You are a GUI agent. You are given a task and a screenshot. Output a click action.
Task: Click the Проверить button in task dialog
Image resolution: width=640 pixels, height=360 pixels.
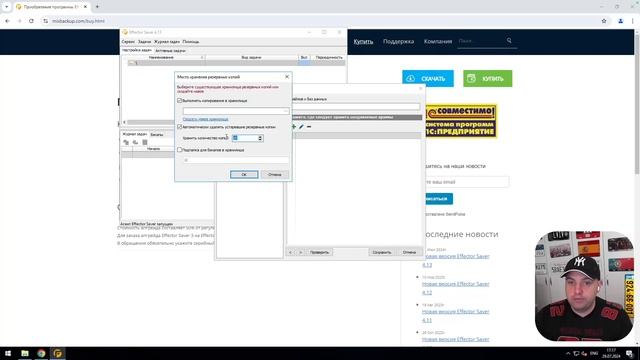pyautogui.click(x=319, y=252)
